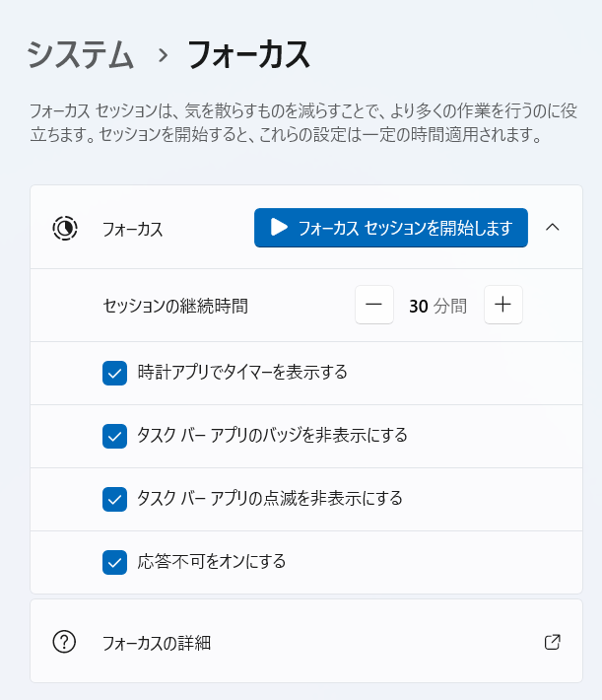Toggle タスク バー アプリのバッジを非表示にする checkbox
Screen dimensions: 602x700
[115, 436]
